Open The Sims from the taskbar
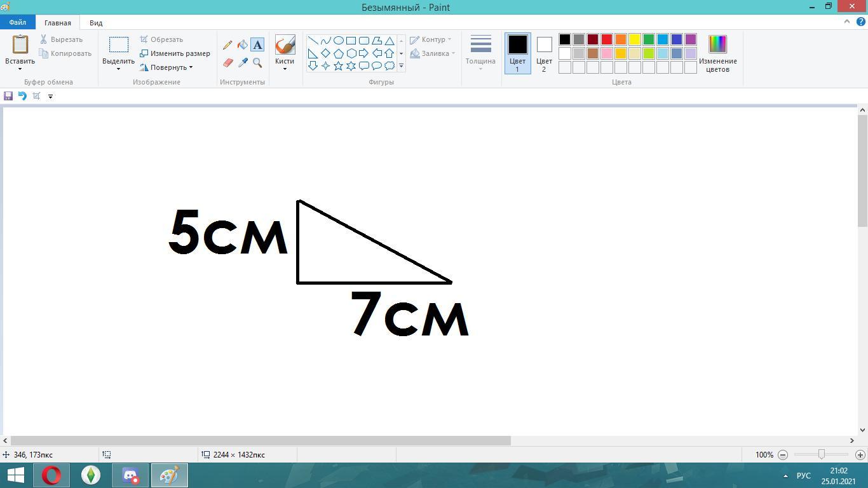Image resolution: width=868 pixels, height=488 pixels. 91,475
